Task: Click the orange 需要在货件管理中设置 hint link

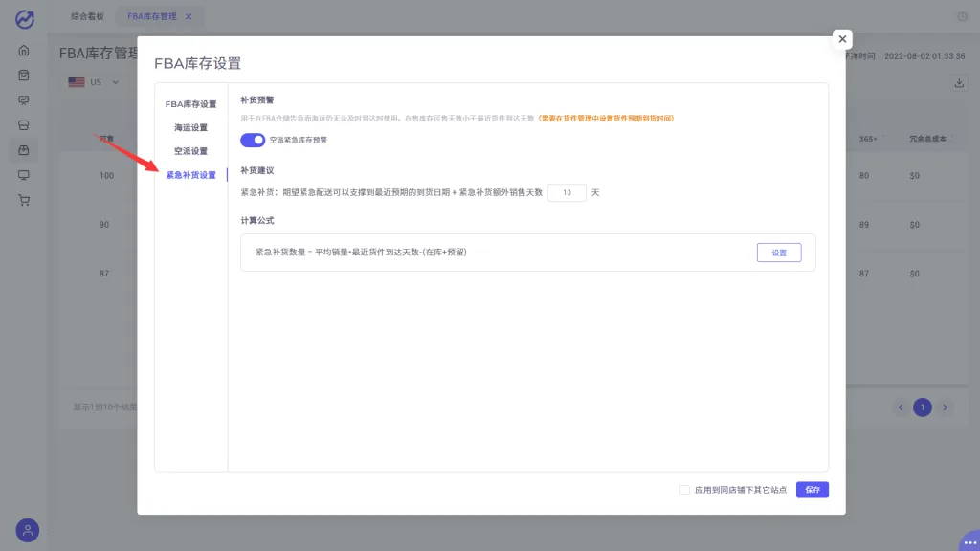Action: click(x=606, y=118)
